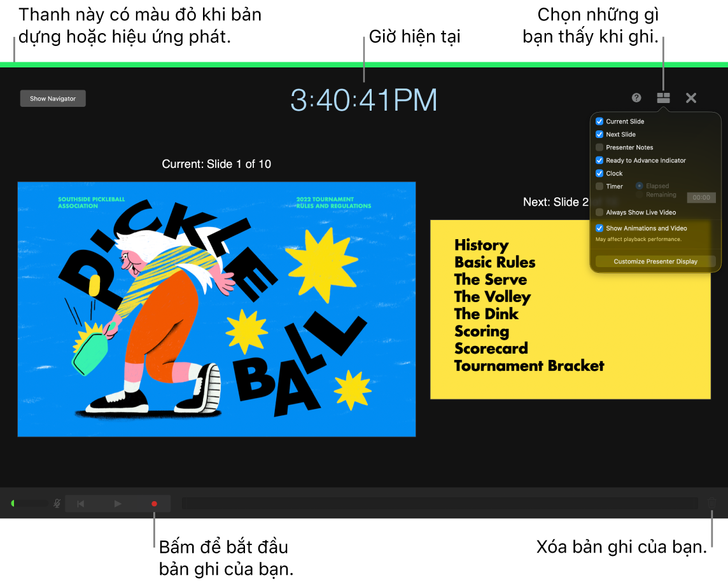728x587 pixels.
Task: Click the rewind to start button
Action: click(80, 504)
